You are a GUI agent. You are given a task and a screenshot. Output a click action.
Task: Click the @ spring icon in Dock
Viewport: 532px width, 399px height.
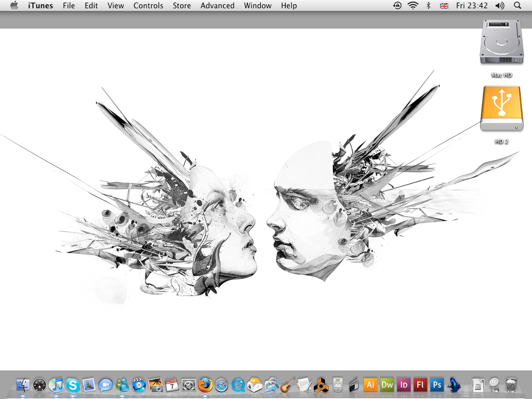pyautogui.click(x=495, y=385)
